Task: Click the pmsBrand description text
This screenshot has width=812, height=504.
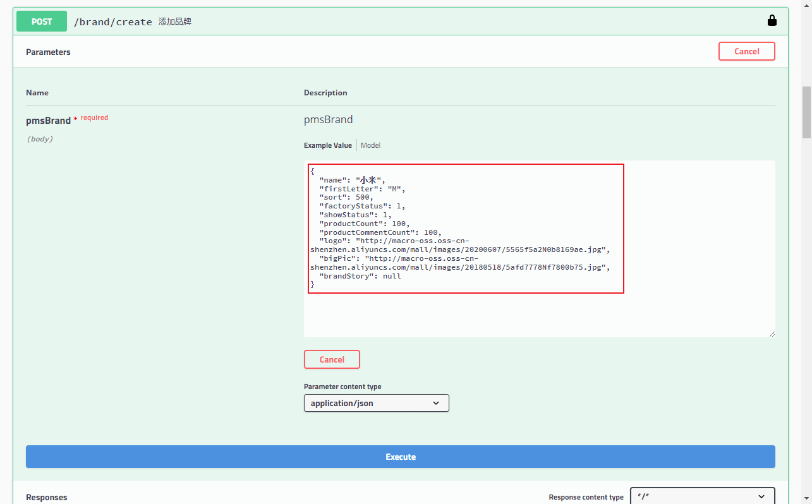Action: [x=328, y=119]
